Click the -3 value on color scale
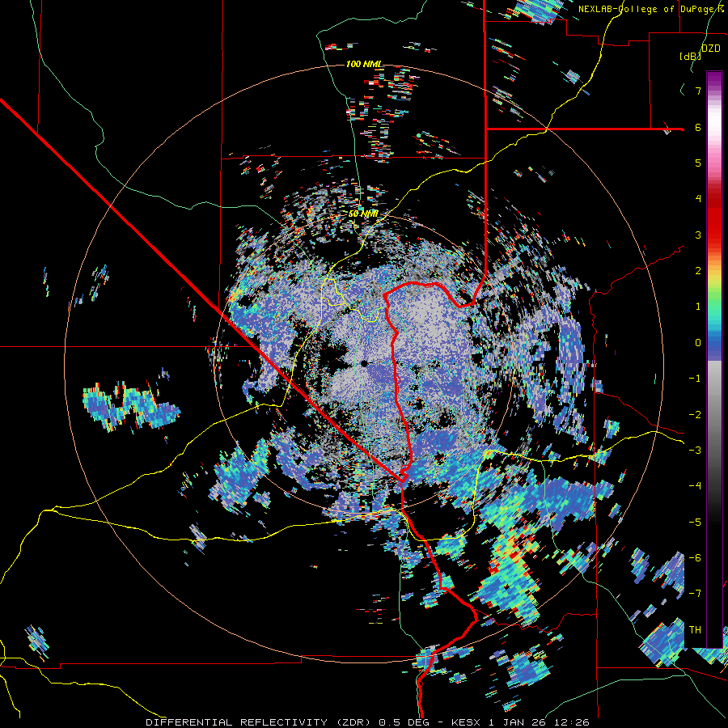This screenshot has width=728, height=728. click(x=695, y=451)
